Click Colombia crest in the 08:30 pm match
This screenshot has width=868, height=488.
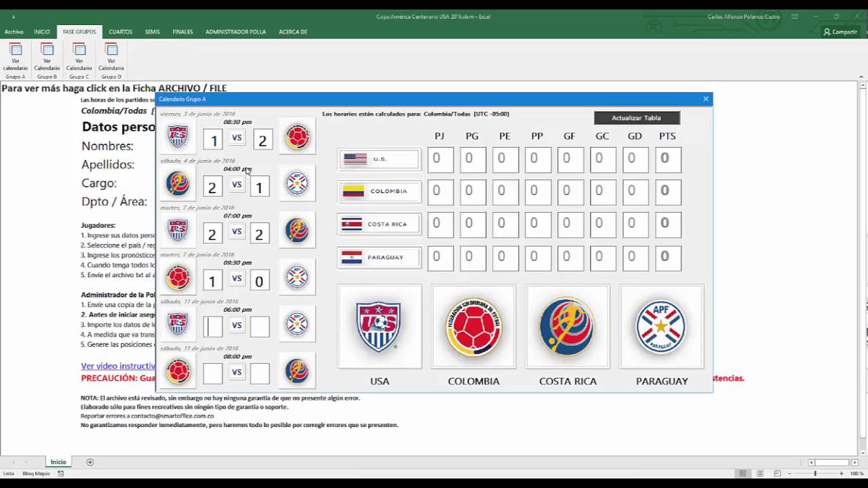coord(297,137)
